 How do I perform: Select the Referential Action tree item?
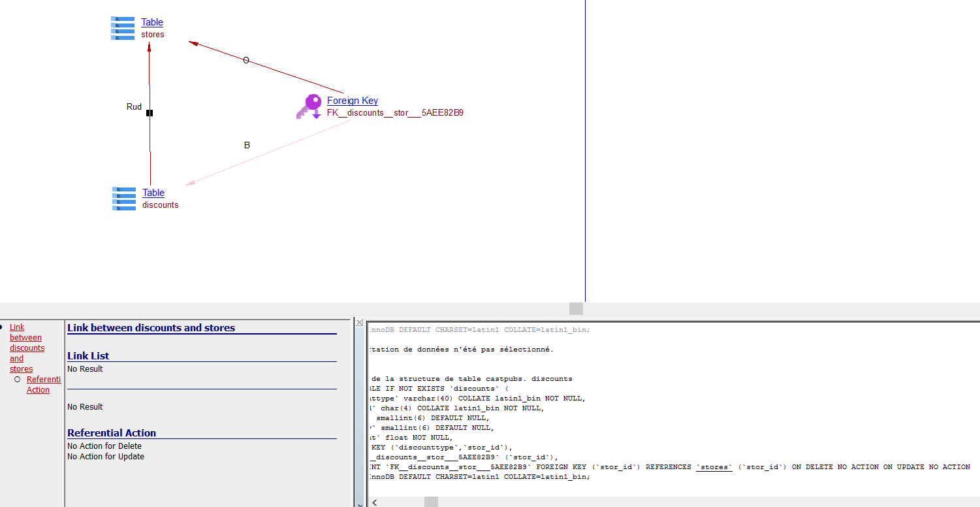pos(43,384)
